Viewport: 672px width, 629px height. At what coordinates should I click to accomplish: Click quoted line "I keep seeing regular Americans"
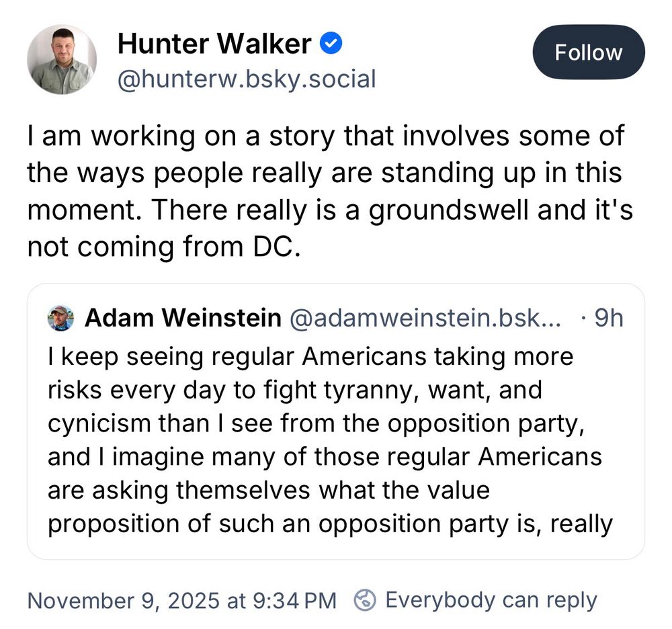click(x=310, y=355)
